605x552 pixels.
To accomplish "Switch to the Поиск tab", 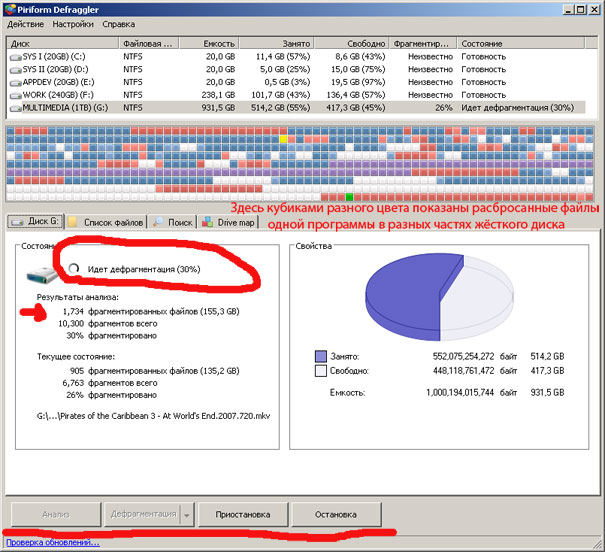I will [x=174, y=222].
